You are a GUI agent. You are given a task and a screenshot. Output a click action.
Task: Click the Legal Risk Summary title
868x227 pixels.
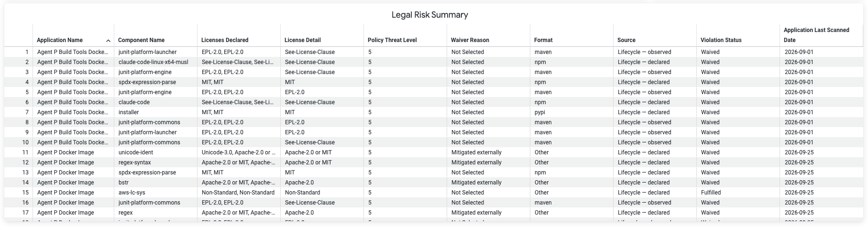[x=429, y=15]
